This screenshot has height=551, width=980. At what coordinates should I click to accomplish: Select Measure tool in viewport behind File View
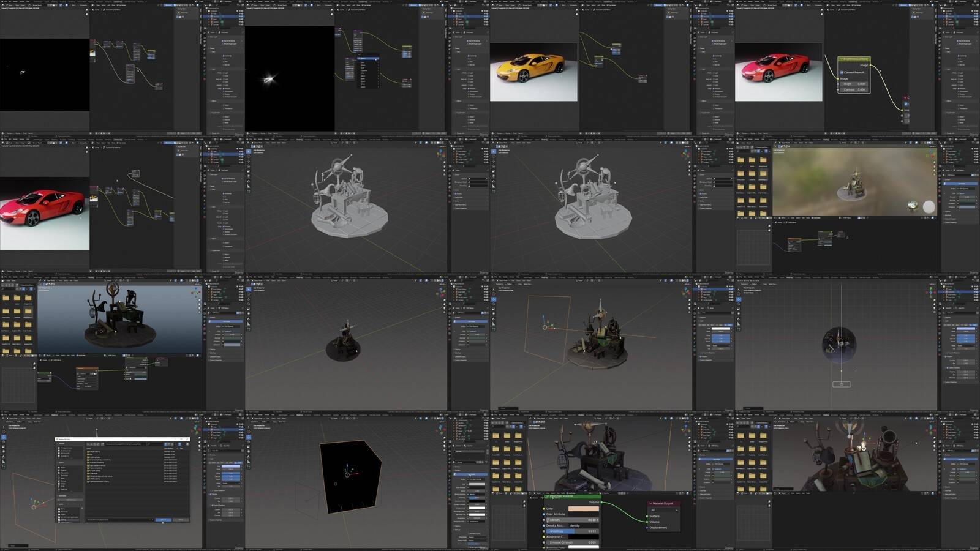[x=4, y=462]
